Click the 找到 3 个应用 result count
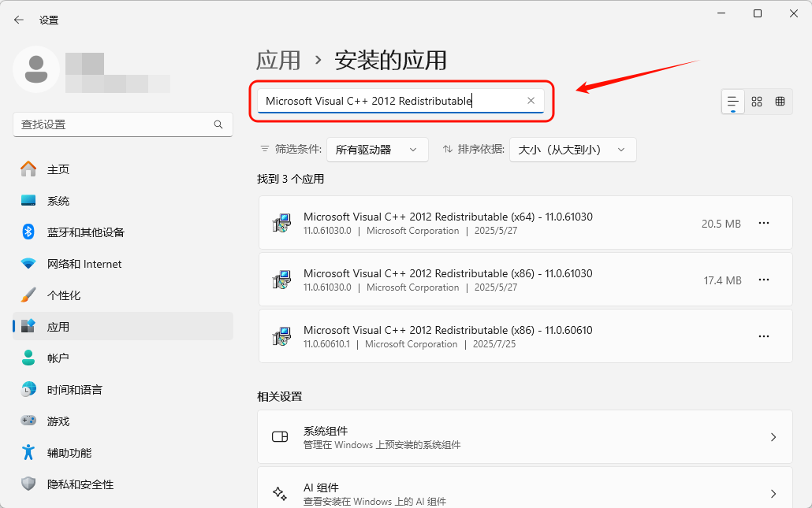This screenshot has height=508, width=812. point(291,179)
